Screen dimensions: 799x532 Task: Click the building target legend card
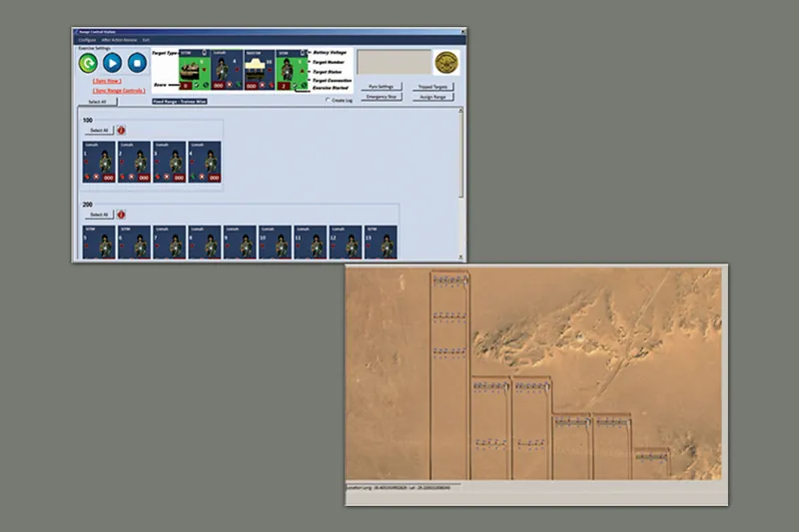259,70
